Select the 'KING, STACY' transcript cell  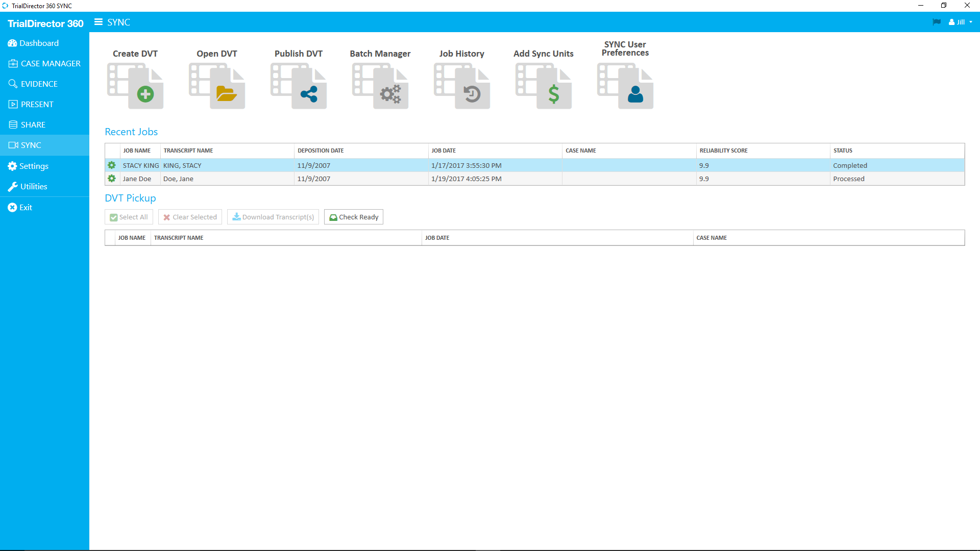pyautogui.click(x=227, y=165)
